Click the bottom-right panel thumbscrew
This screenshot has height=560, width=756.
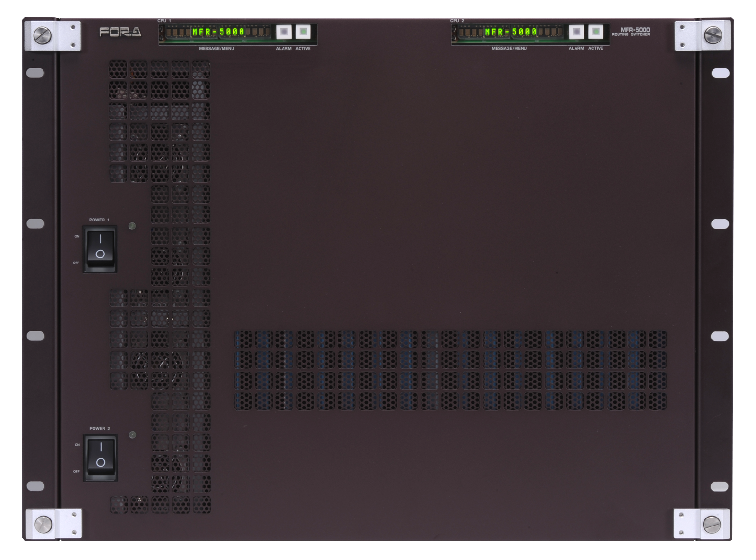[712, 524]
